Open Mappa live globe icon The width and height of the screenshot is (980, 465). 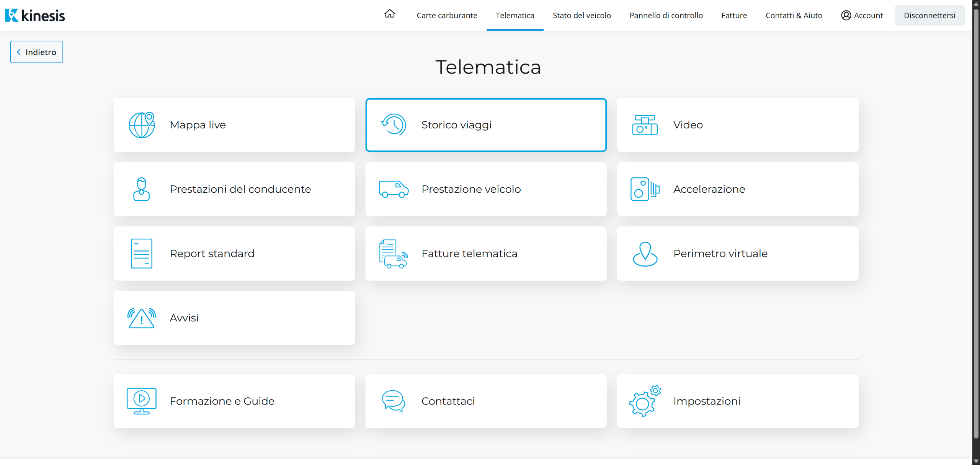(x=141, y=125)
